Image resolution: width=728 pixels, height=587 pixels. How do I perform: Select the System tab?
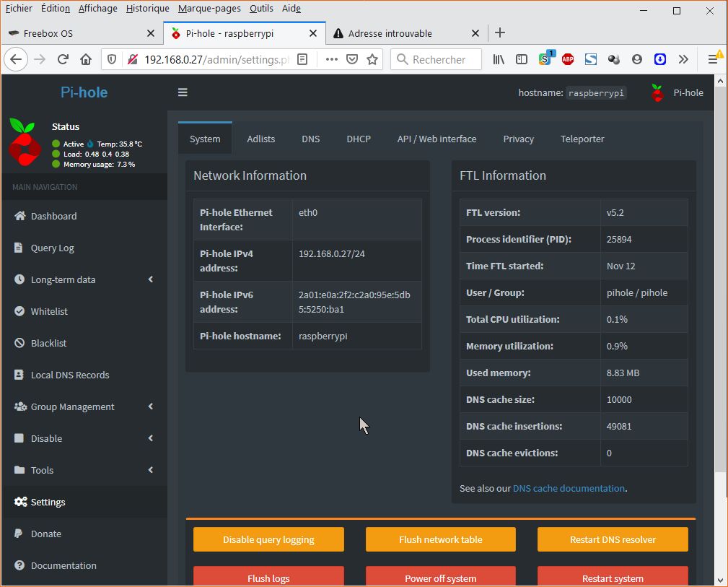[205, 138]
